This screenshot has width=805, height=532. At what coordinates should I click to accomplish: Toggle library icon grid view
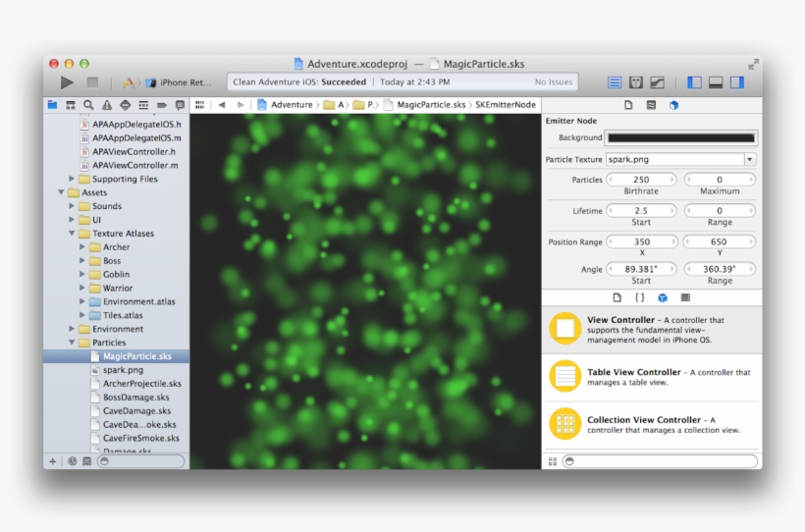(553, 461)
